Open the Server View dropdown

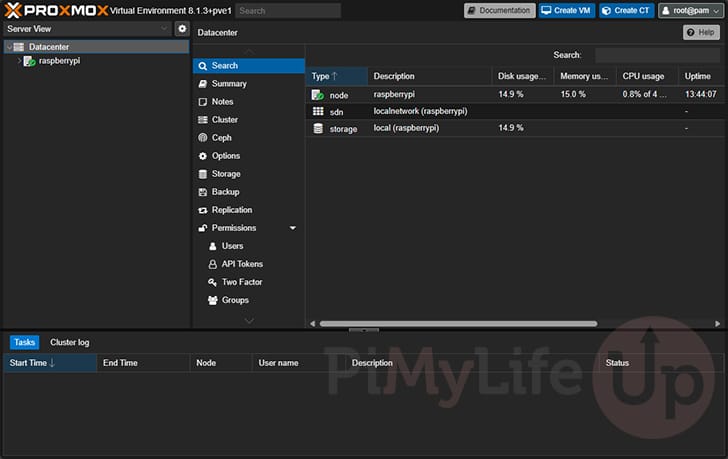163,29
